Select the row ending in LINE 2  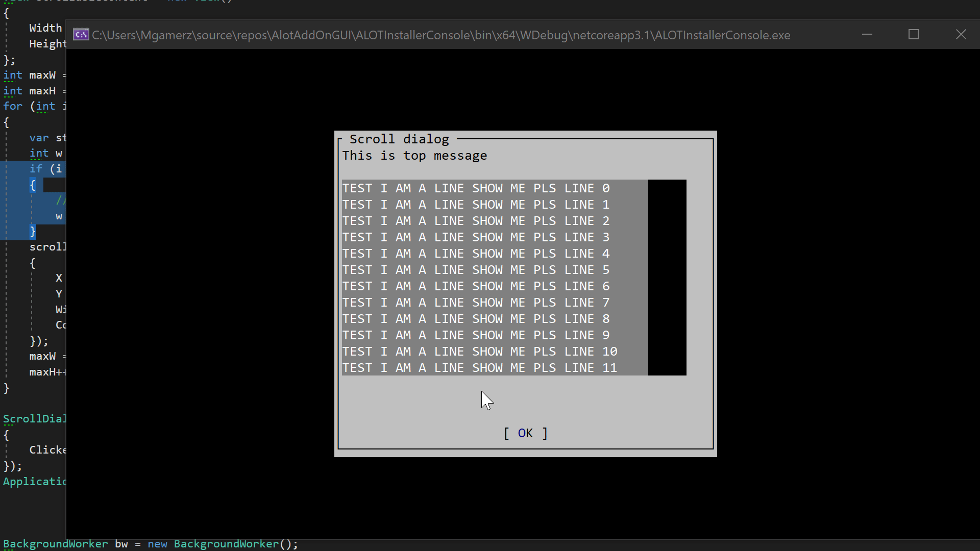tap(495, 221)
